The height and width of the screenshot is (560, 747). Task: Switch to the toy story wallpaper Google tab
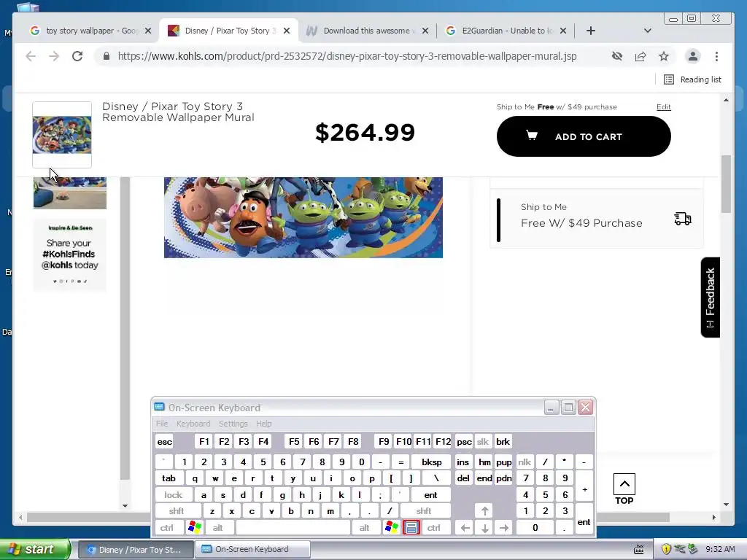(x=90, y=31)
